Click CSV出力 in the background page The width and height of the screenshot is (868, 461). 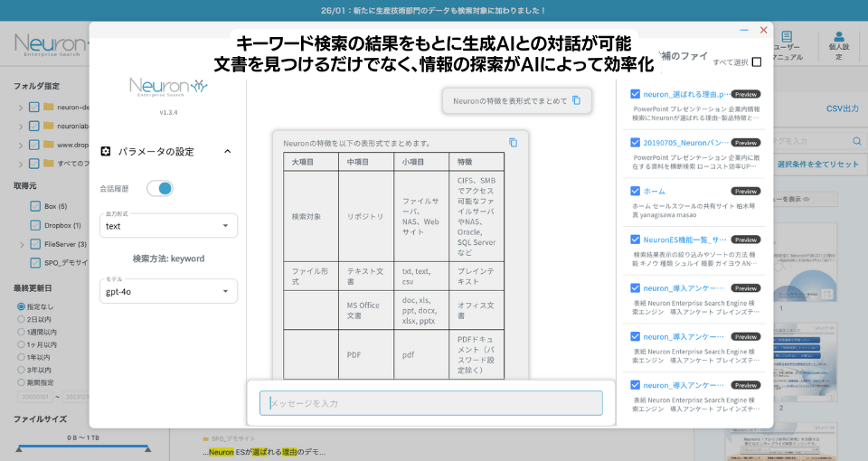click(842, 108)
